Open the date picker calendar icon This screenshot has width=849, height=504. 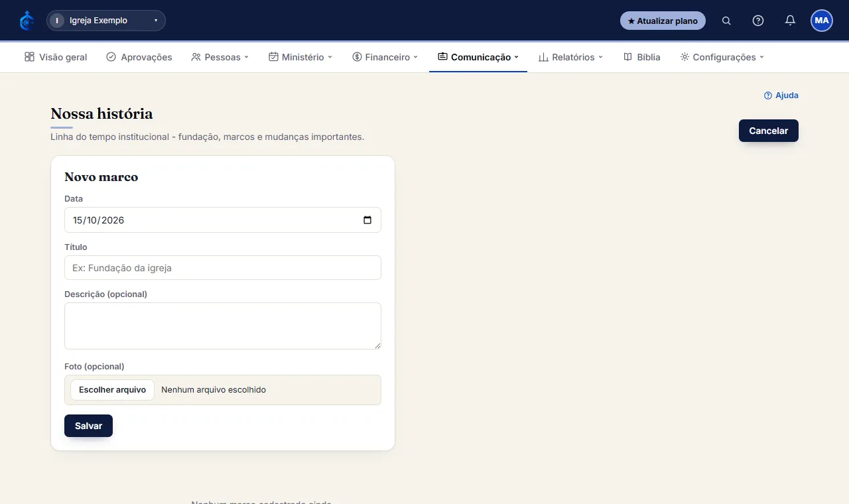[x=367, y=220]
